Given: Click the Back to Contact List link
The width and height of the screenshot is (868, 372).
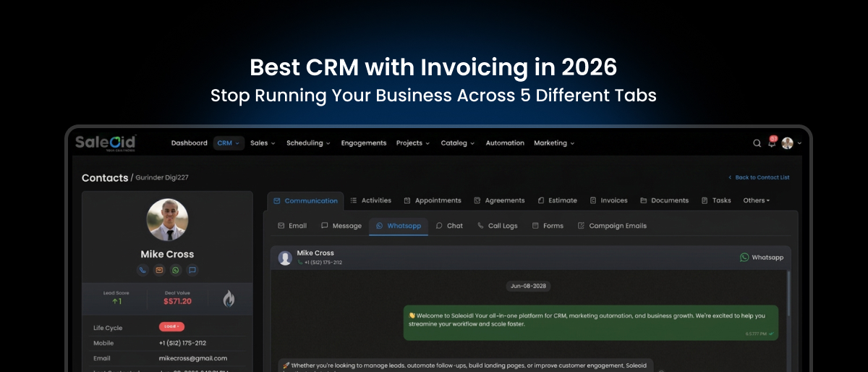Looking at the screenshot, I should coord(759,177).
